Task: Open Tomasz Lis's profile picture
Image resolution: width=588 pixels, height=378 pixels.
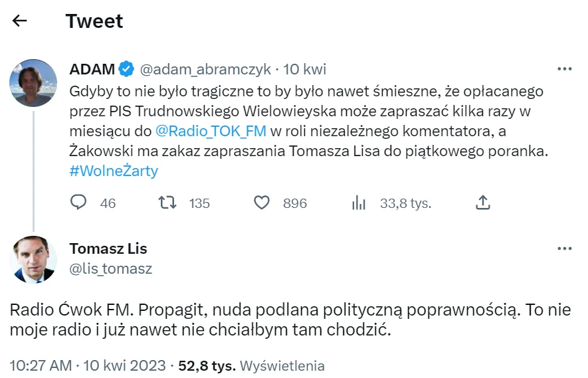Action: (x=33, y=260)
